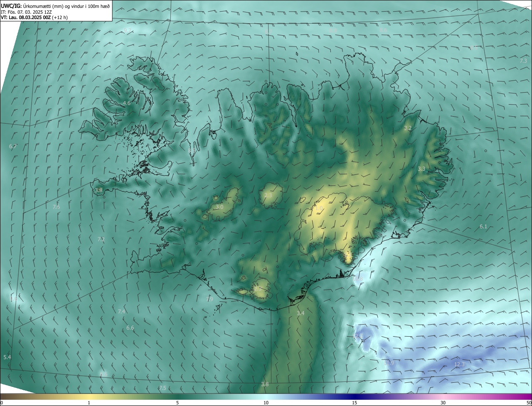Screen dimensions: 532x406
Task: Click the 6.1 value on the map
Action: click(483, 227)
